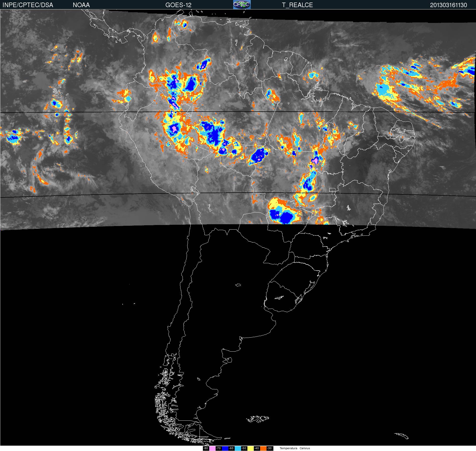The image size is (476, 451).
Task: Click the -60 legend temperature value
Action: (231, 448)
